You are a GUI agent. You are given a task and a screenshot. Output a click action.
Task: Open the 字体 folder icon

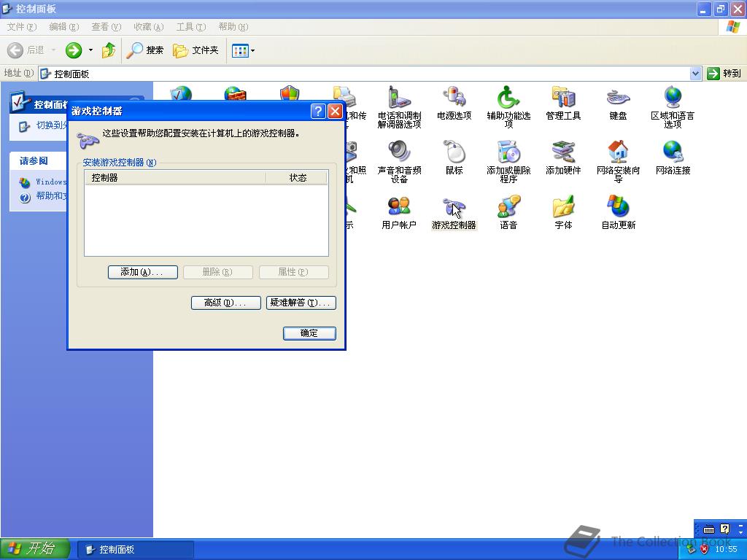tap(563, 212)
